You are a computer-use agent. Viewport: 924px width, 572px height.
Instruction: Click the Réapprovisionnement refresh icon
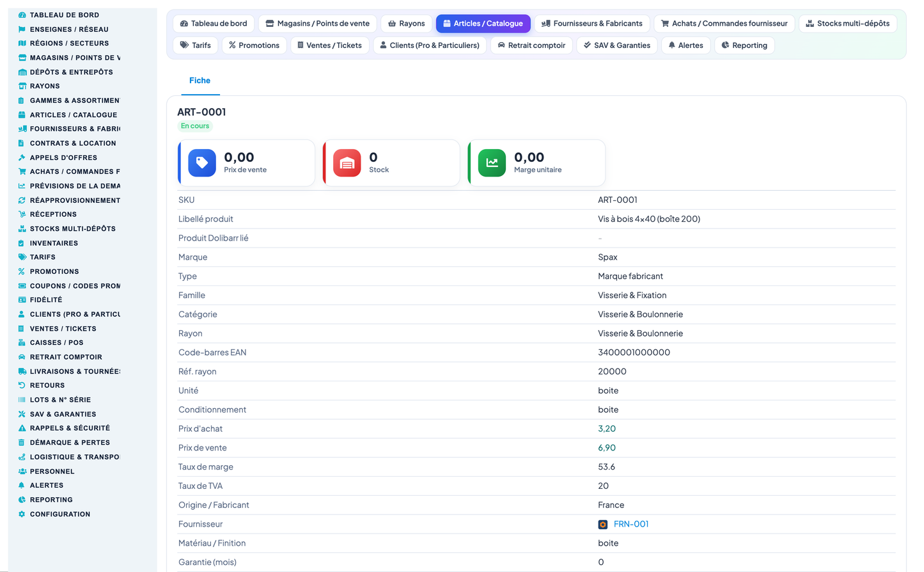tap(22, 200)
